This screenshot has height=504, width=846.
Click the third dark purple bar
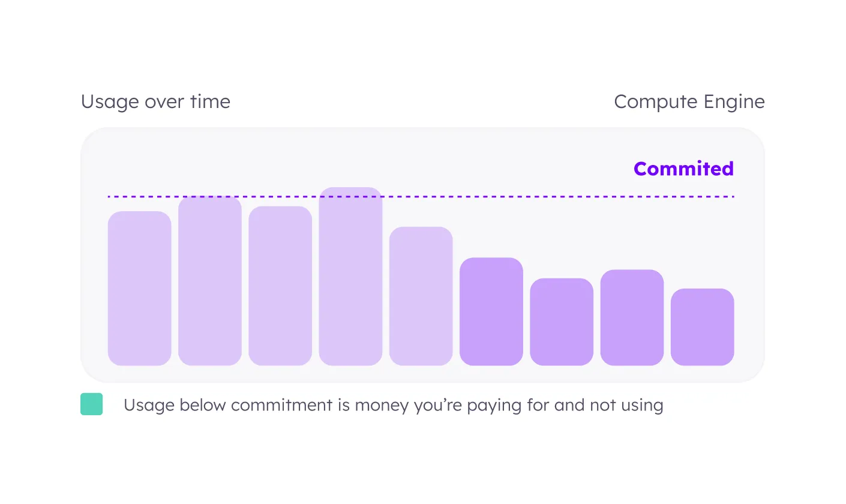[x=632, y=318]
